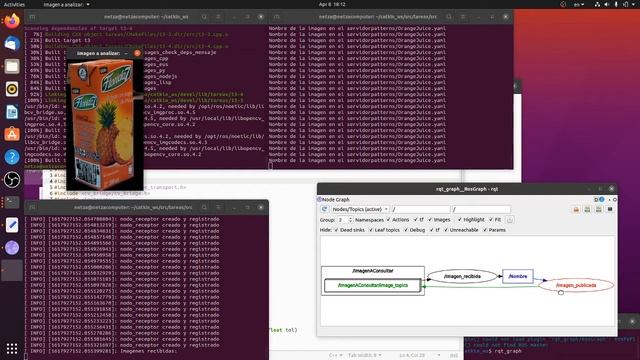Toggle the Group row tf checkbox
The image size is (640, 360).
418,220
